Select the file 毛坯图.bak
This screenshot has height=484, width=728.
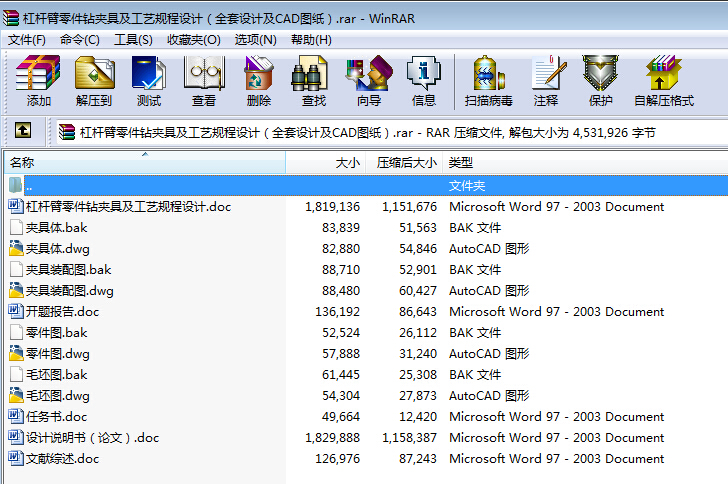tap(57, 374)
